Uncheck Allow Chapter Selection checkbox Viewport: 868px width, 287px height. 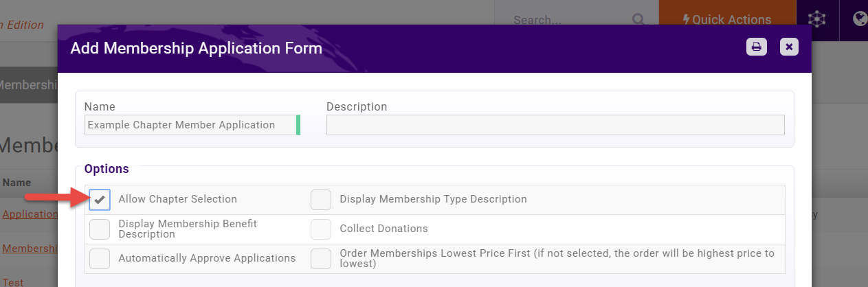[x=100, y=199]
